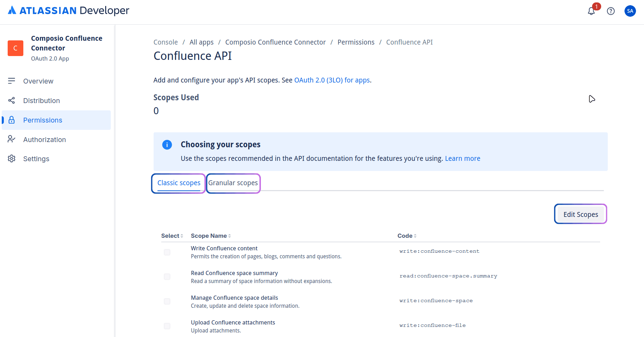Click the Authorization user-check icon
Image resolution: width=644 pixels, height=337 pixels.
click(x=11, y=139)
